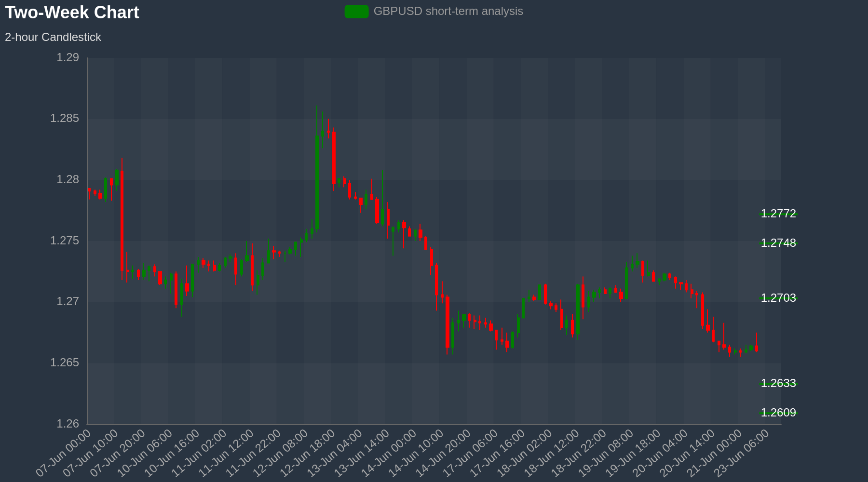Image resolution: width=868 pixels, height=482 pixels.
Task: Click the '10-Jun 06:00' x-axis label
Action: (145, 453)
